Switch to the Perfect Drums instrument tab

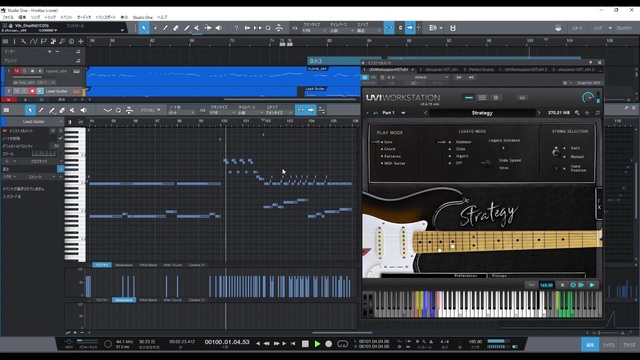click(478, 70)
